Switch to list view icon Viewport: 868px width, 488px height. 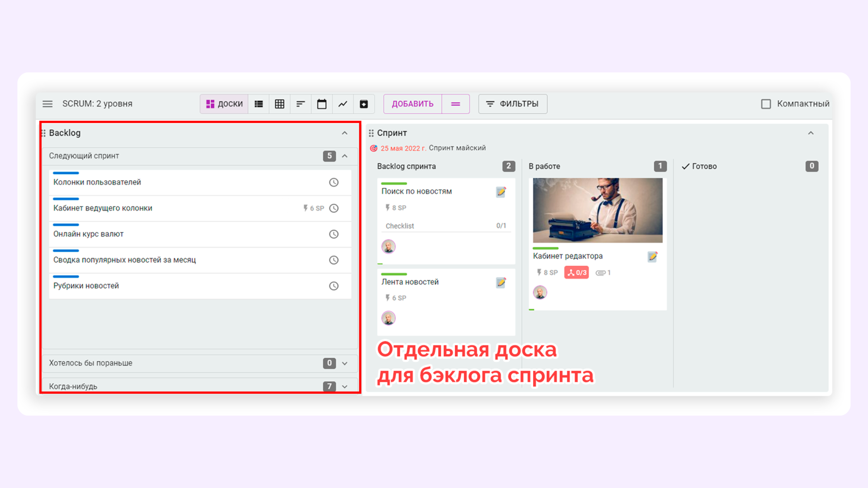click(258, 104)
